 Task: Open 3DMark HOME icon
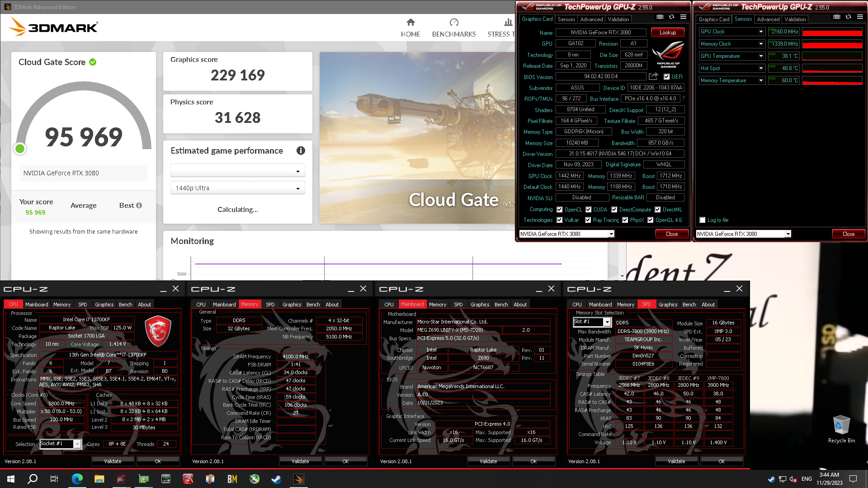coord(410,23)
